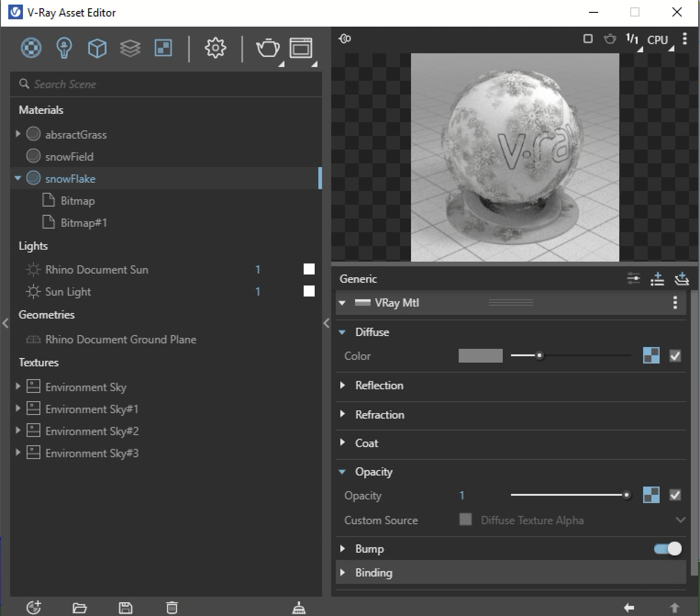This screenshot has height=616, width=700.
Task: Click the material quick settings sliders icon
Action: coord(633,278)
